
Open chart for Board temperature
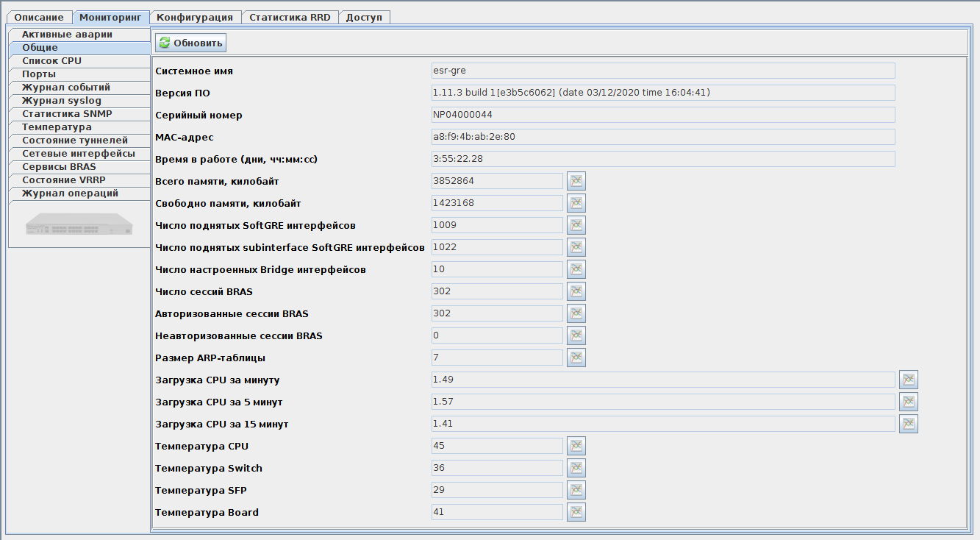[x=576, y=512]
